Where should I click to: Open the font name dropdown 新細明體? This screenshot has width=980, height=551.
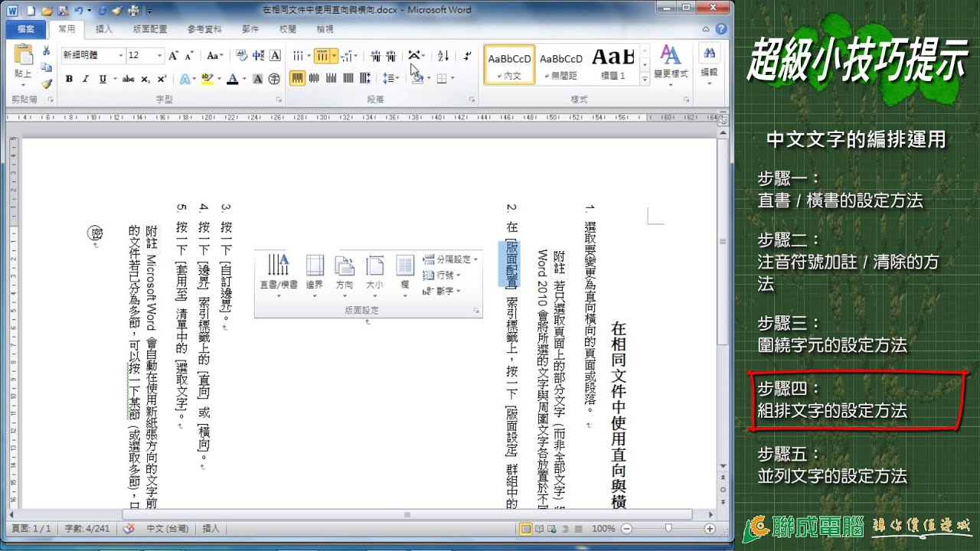click(x=121, y=55)
